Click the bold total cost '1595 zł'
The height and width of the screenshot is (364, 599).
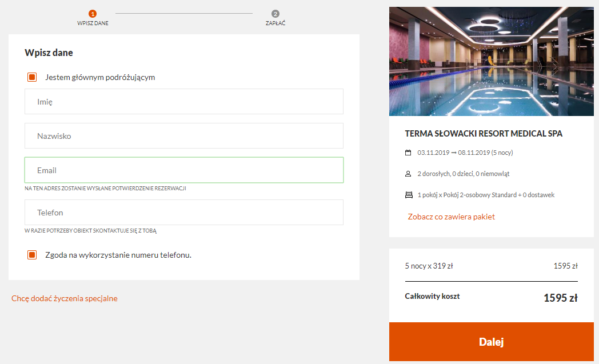[560, 298]
